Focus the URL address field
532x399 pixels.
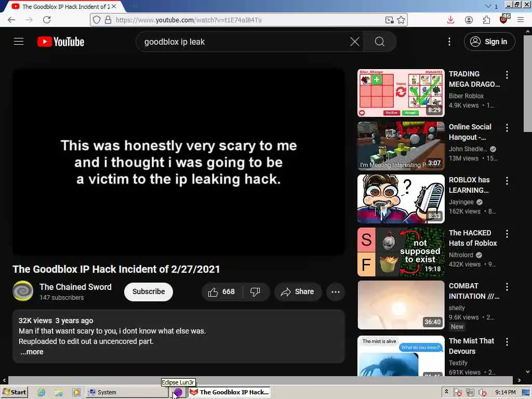[x=249, y=20]
